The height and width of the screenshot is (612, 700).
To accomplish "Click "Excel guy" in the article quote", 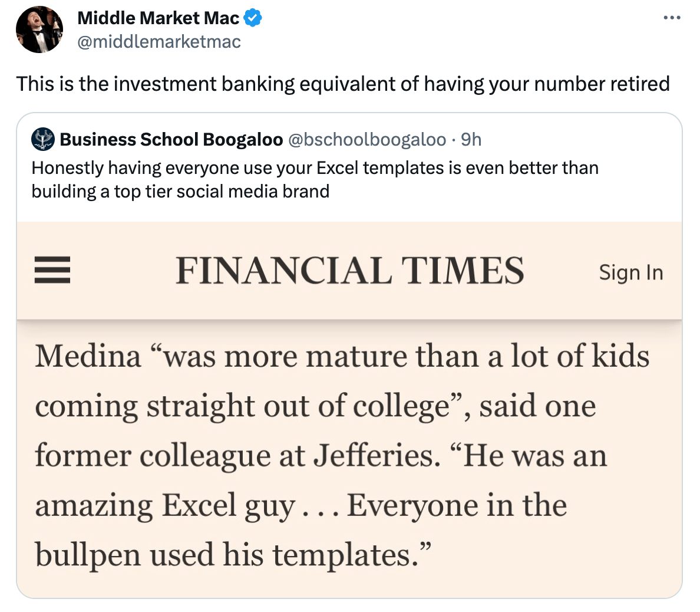I will point(228,505).
